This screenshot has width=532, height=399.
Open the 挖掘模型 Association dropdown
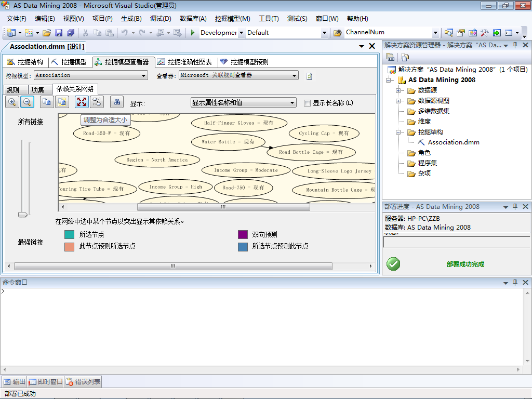point(144,76)
